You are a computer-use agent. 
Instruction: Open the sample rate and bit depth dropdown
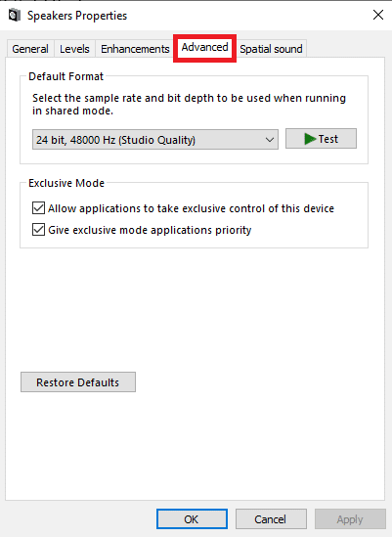pos(155,140)
